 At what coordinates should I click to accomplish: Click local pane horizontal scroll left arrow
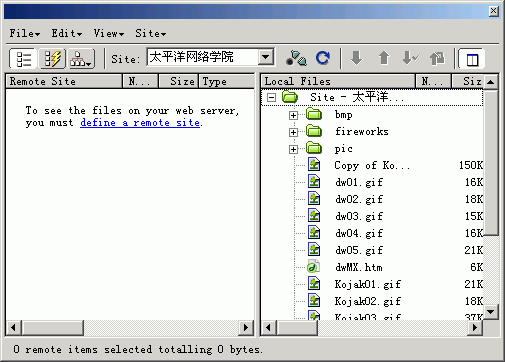[x=268, y=328]
